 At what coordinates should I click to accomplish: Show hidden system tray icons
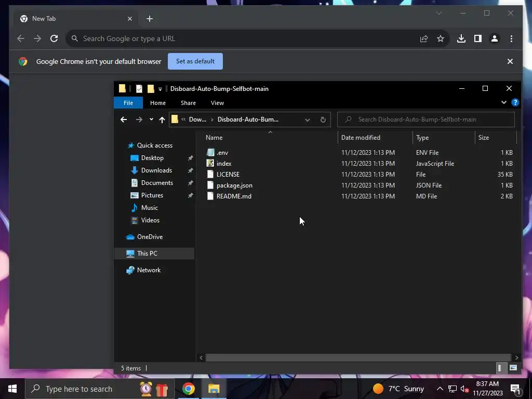point(440,389)
